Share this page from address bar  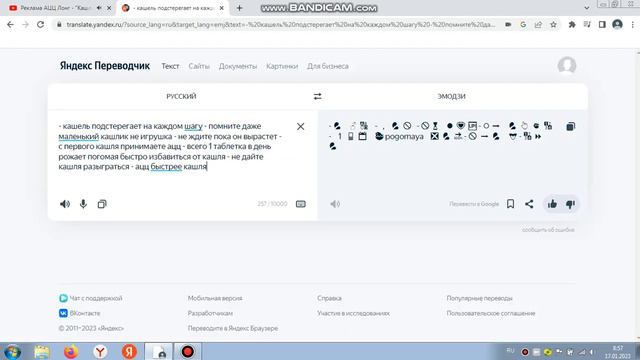tap(538, 24)
